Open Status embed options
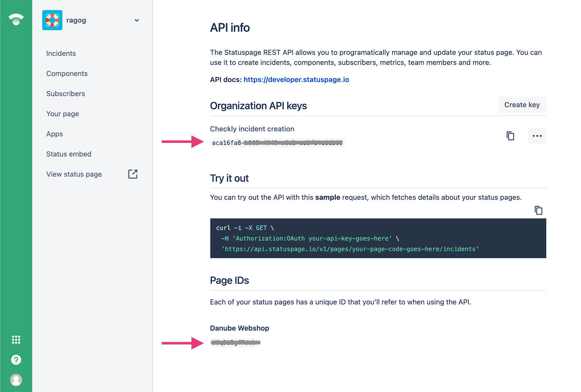 69,154
